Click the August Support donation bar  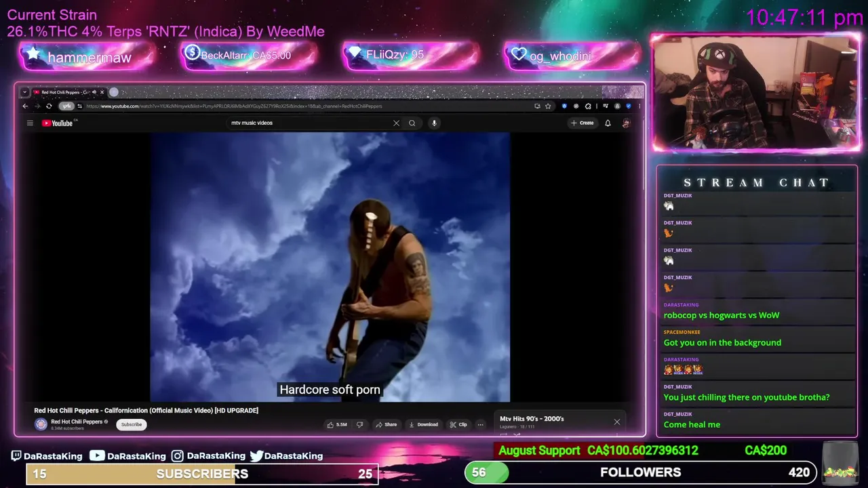pos(642,451)
